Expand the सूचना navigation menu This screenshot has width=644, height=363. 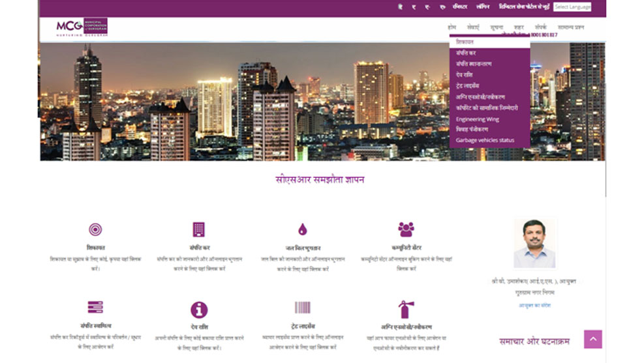coord(497,27)
